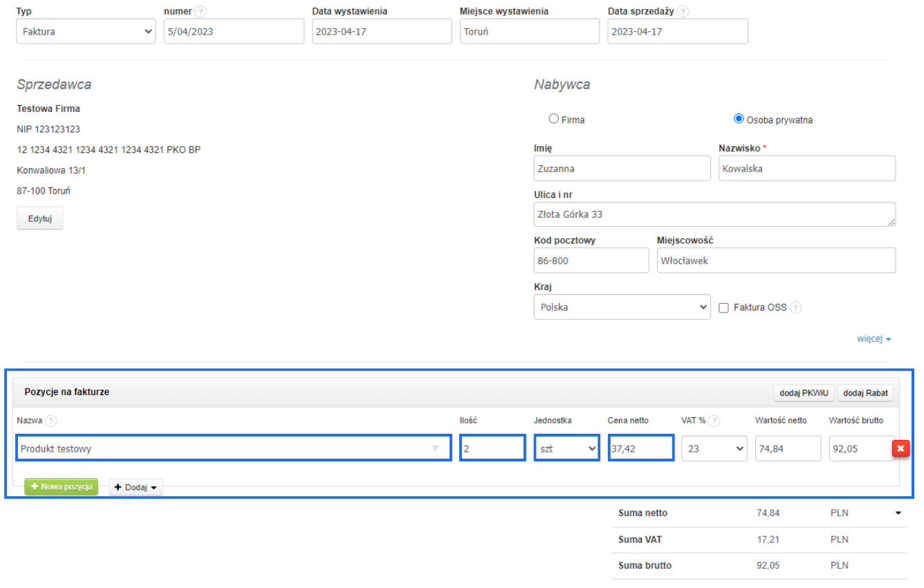Open the Dodaj dropdown menu

click(x=136, y=487)
